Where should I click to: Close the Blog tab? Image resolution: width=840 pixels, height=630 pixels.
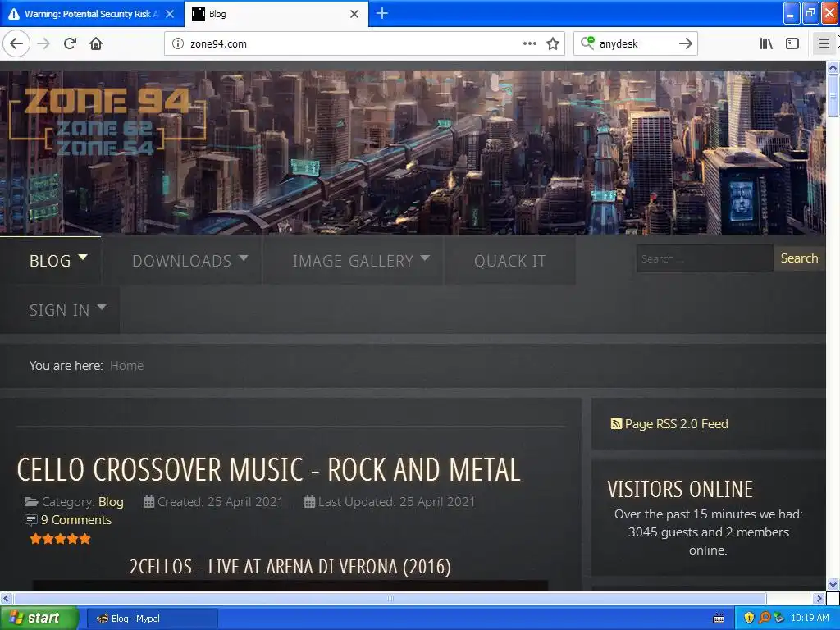coord(354,14)
